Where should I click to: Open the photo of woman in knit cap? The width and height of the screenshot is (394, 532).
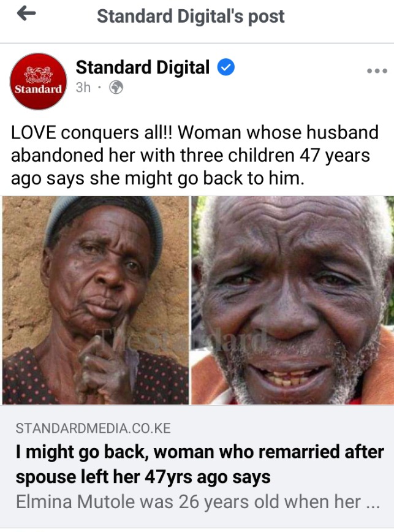pyautogui.click(x=96, y=300)
